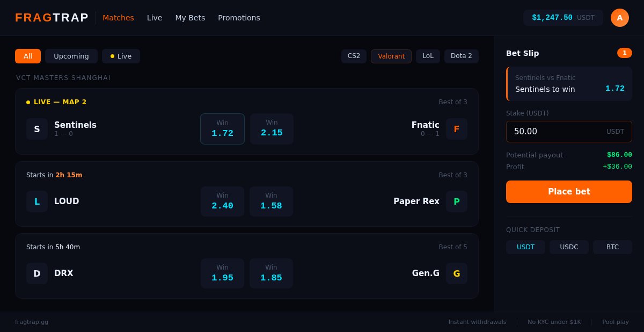Screen dimensions: 644x332
Task: Select the CS2 game filter
Action: point(354,56)
